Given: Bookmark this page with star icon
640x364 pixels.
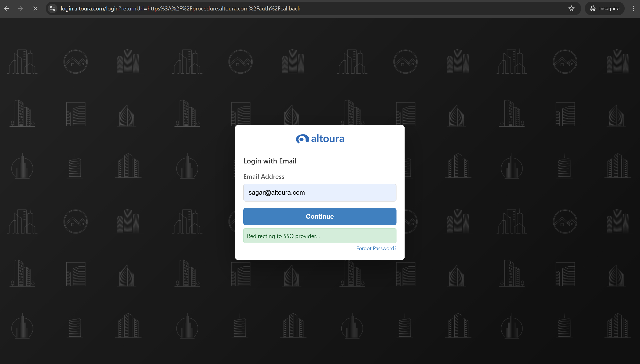Looking at the screenshot, I should (x=571, y=8).
